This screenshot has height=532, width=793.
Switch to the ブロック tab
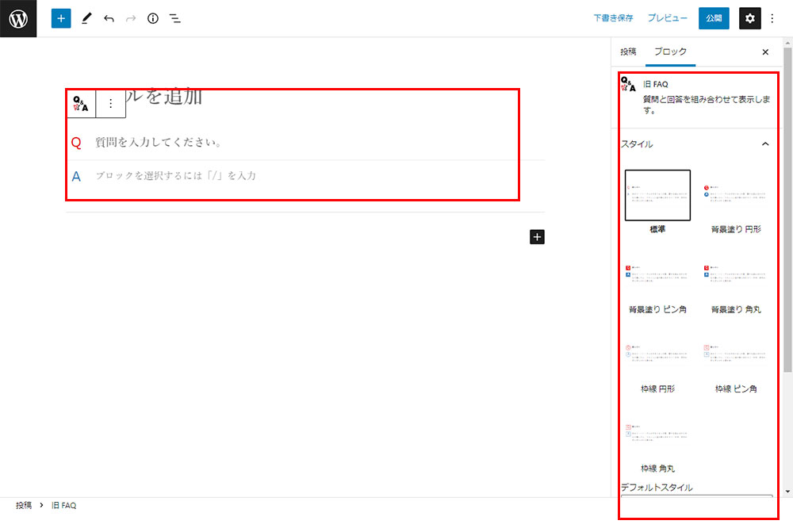[670, 52]
